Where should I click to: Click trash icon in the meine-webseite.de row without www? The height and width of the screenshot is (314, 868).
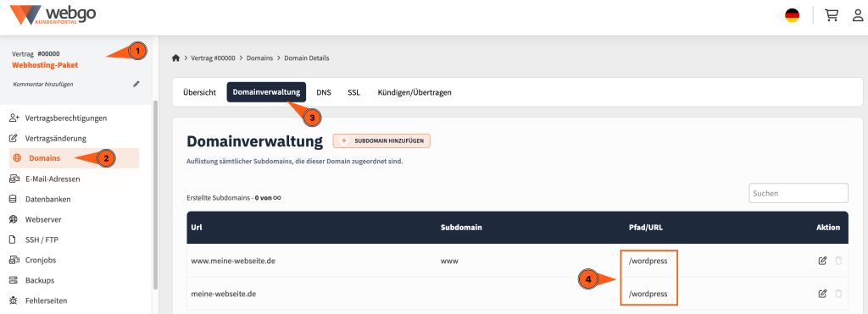[838, 294]
